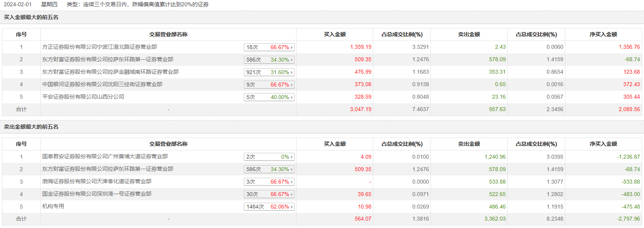Click the 2024-02-01 date at top
644x228 pixels.
click(x=18, y=5)
